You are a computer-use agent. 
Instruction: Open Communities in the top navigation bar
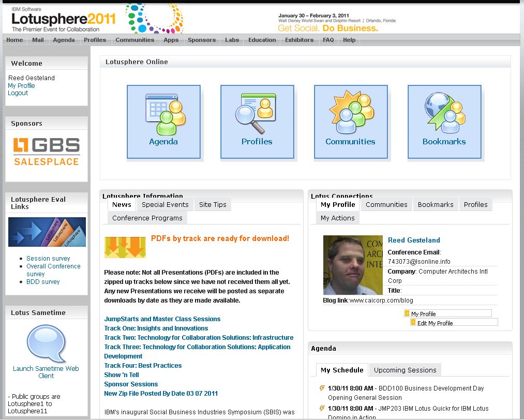[x=135, y=40]
